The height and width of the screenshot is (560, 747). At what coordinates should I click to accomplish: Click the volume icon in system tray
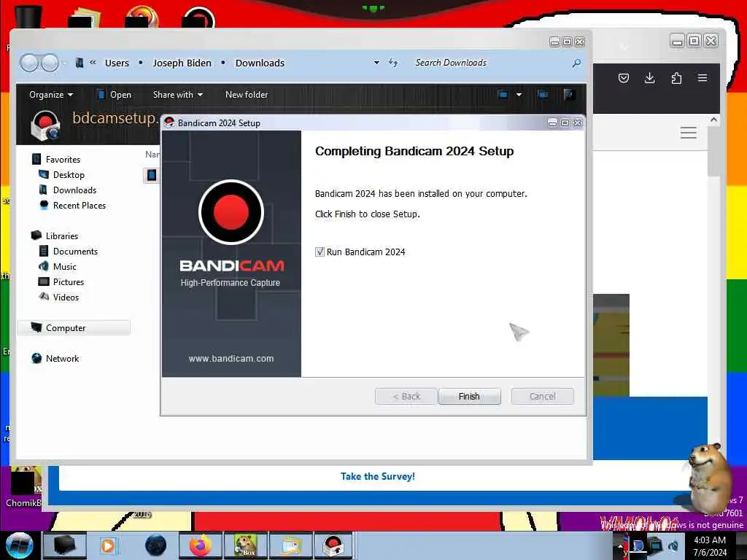point(673,545)
